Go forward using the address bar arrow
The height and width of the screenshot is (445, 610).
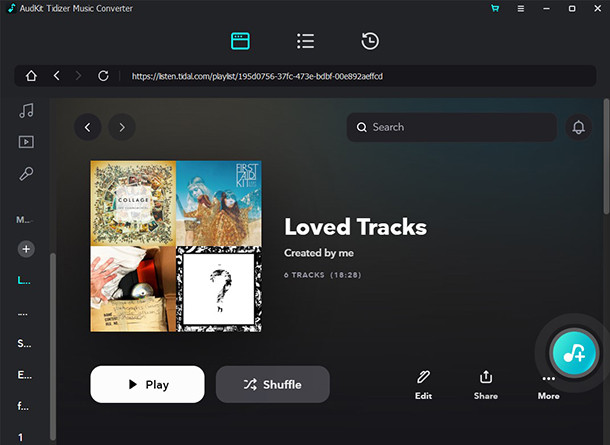click(x=78, y=75)
